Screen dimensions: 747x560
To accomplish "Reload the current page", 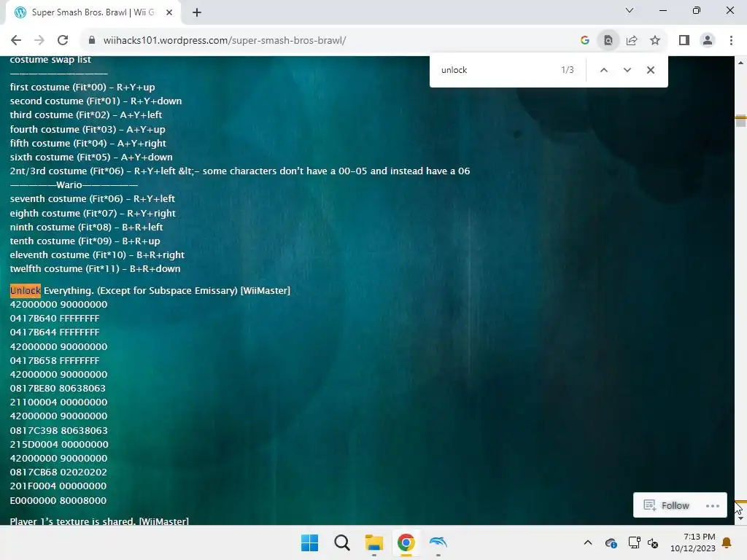I will (63, 41).
